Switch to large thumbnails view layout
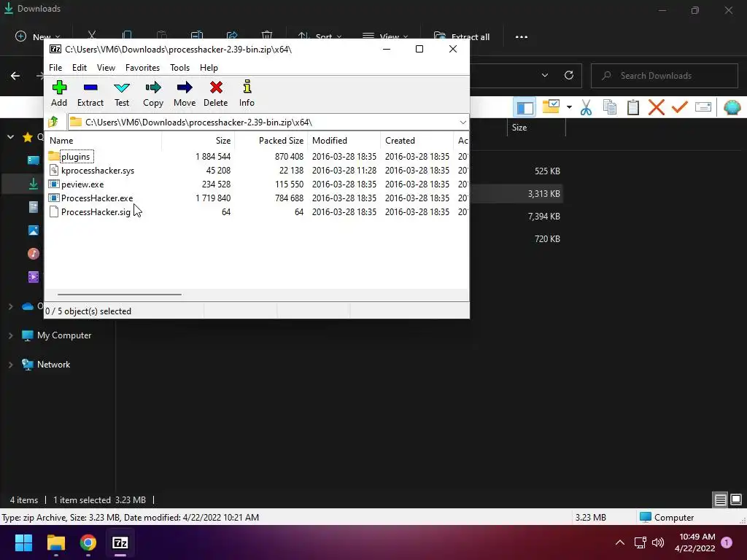747x560 pixels. (x=736, y=499)
